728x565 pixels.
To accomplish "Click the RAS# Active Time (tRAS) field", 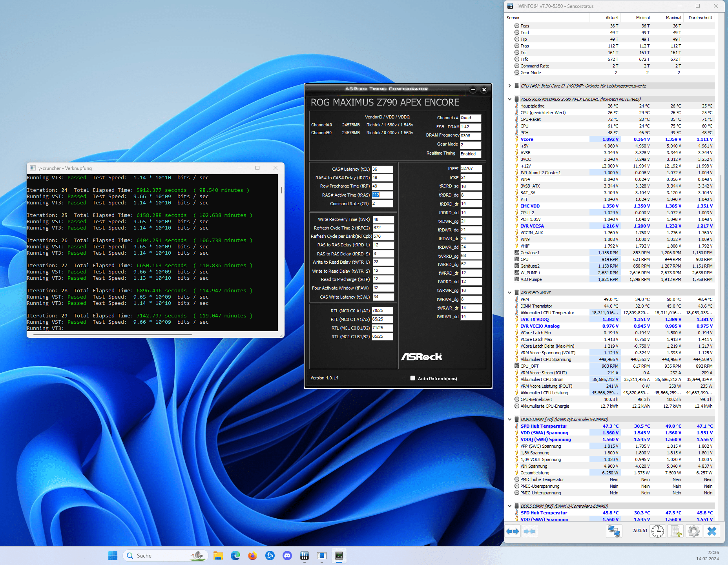I will coord(382,195).
